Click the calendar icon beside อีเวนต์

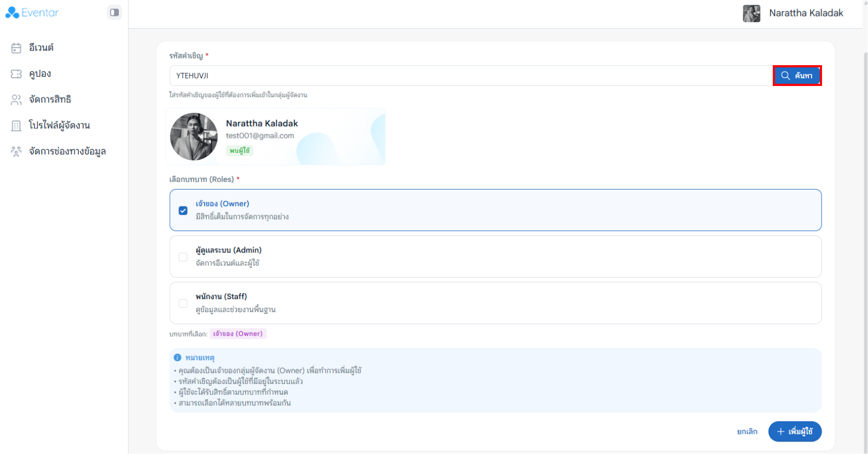tap(16, 48)
